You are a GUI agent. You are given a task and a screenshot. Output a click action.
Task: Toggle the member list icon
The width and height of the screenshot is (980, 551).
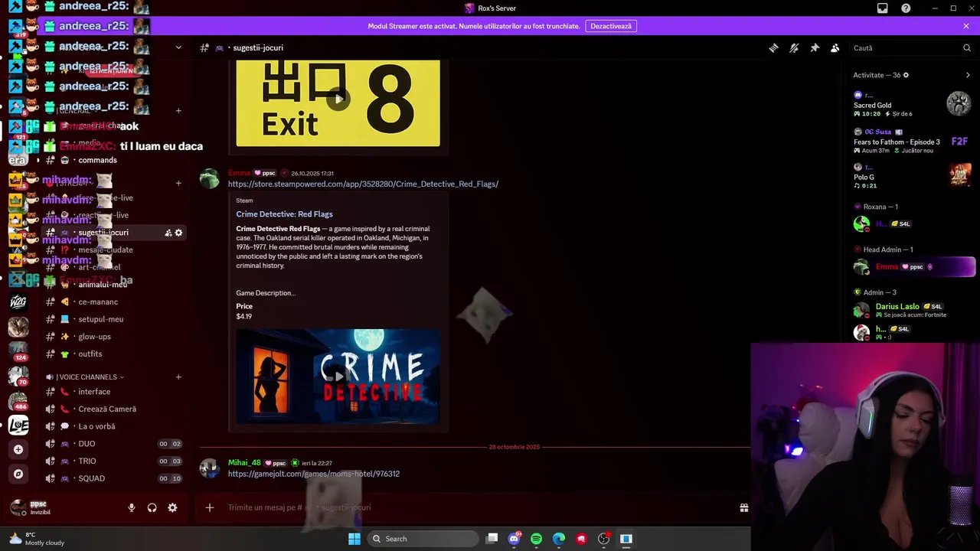coord(835,47)
